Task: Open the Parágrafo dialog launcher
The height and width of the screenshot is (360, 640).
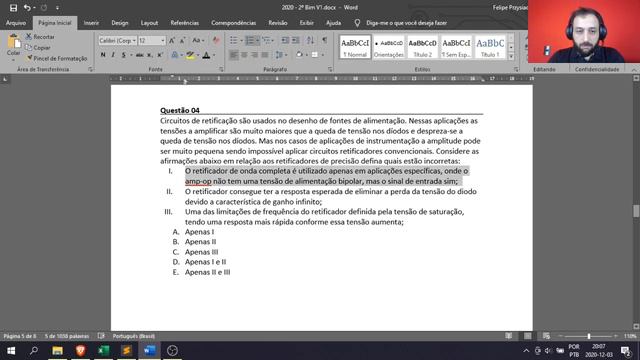Action: 330,70
